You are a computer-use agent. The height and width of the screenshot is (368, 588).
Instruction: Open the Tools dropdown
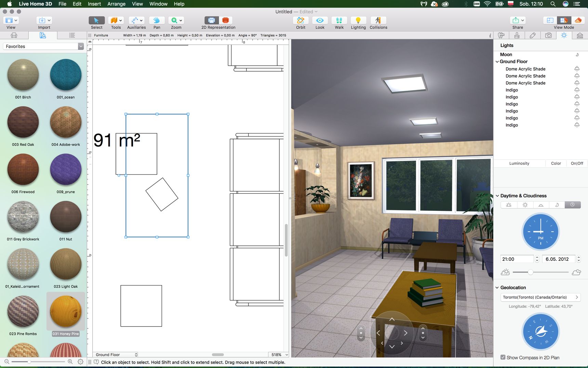116,21
